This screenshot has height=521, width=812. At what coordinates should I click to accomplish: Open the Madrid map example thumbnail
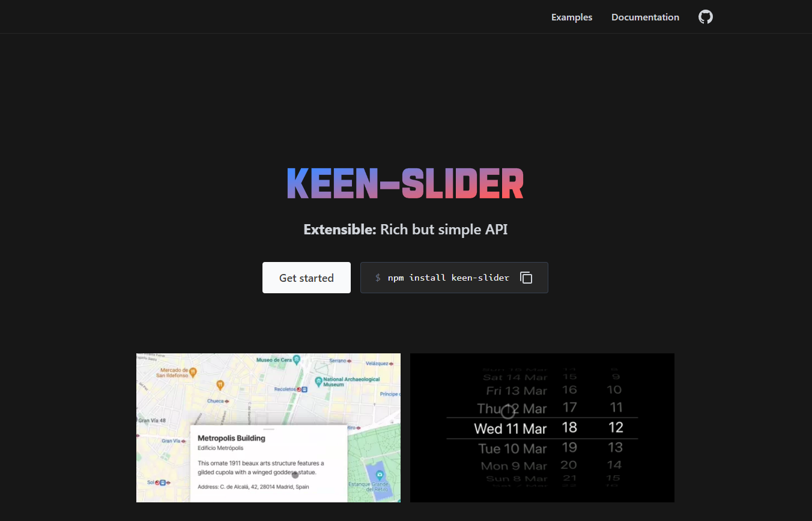click(268, 428)
